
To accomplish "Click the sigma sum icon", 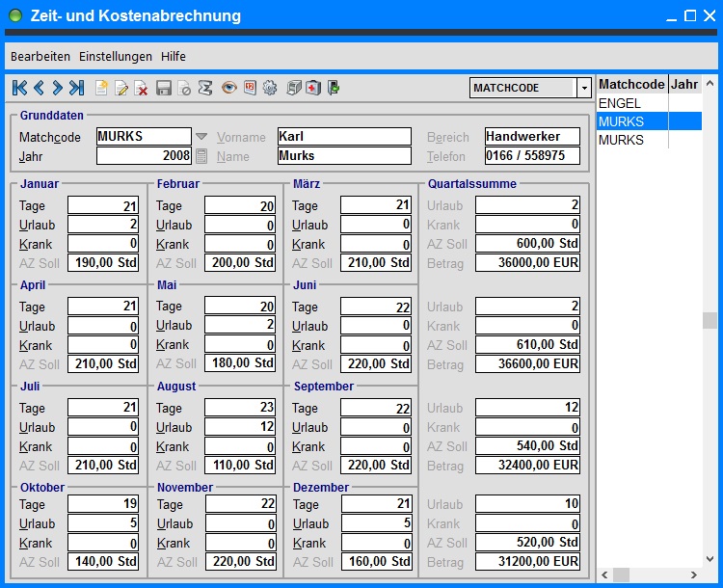I will click(x=204, y=88).
